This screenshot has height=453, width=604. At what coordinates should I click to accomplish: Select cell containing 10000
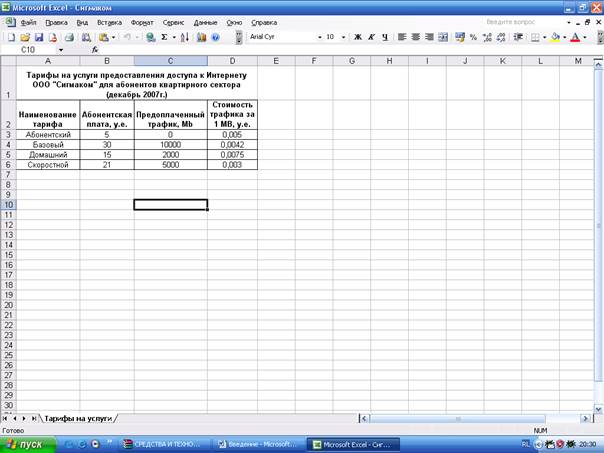(171, 144)
